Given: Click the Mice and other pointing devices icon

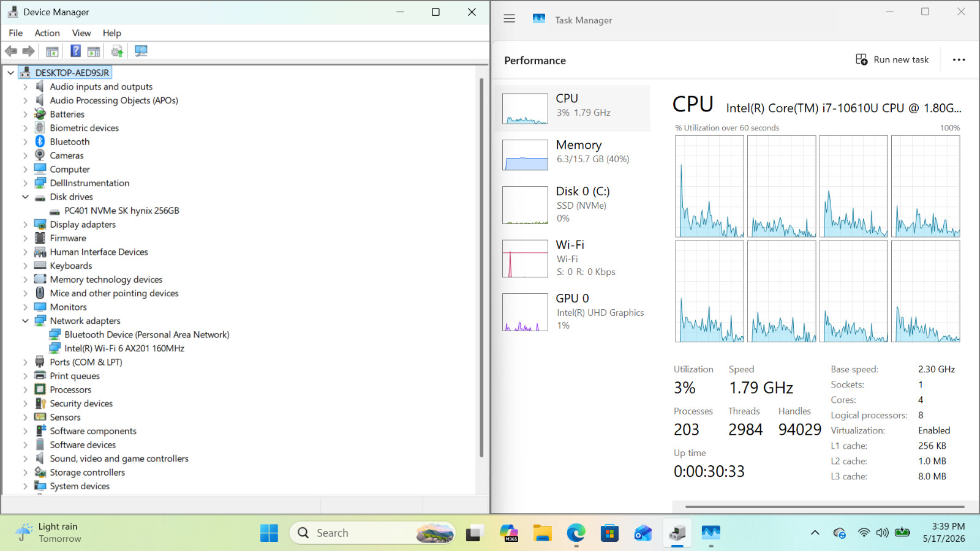Looking at the screenshot, I should (x=40, y=293).
